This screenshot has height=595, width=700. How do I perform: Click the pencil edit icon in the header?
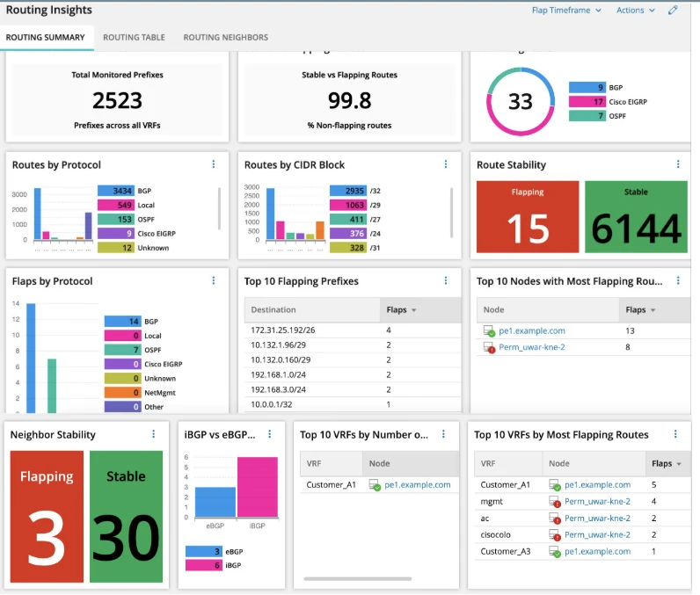pyautogui.click(x=673, y=11)
